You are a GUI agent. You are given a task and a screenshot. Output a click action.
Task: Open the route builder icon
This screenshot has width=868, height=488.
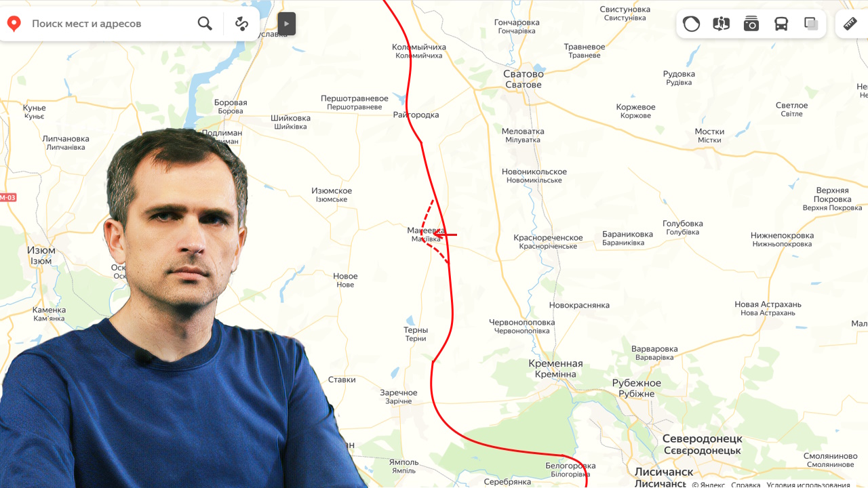(x=241, y=24)
